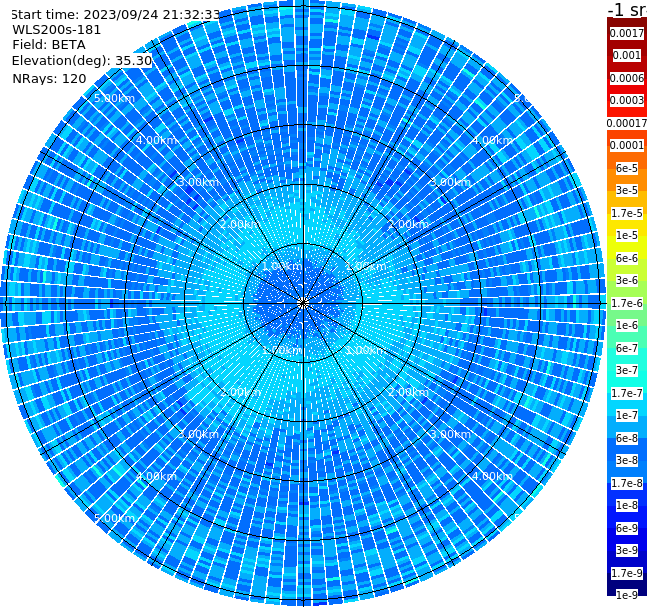The width and height of the screenshot is (647, 607).
Task: Select the 1.7e-6 colorbar label
Action: (627, 303)
